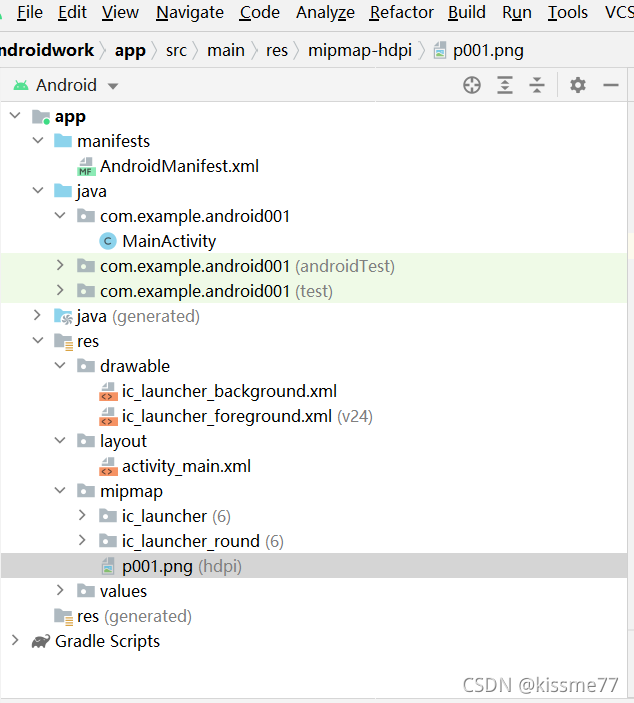Collapse the manifests folder
The image size is (634, 703).
tap(38, 140)
